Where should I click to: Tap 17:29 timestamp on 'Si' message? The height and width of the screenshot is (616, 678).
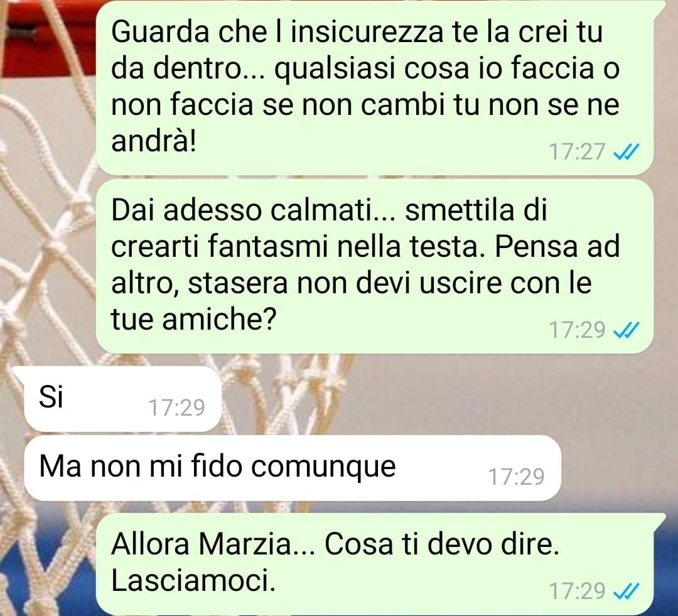pyautogui.click(x=176, y=408)
